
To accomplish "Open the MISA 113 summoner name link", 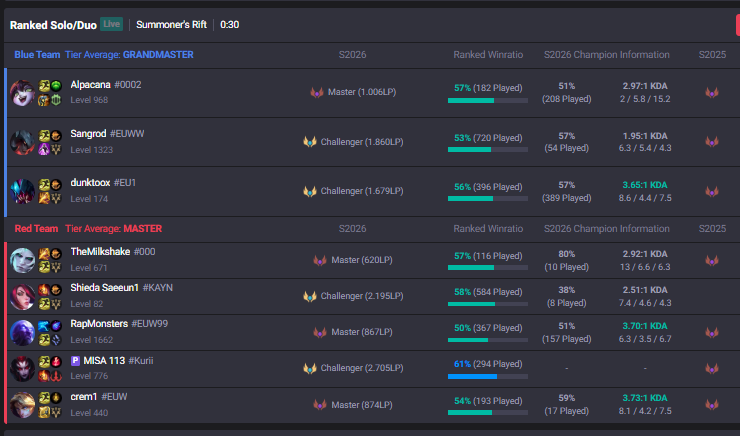I will 104,361.
